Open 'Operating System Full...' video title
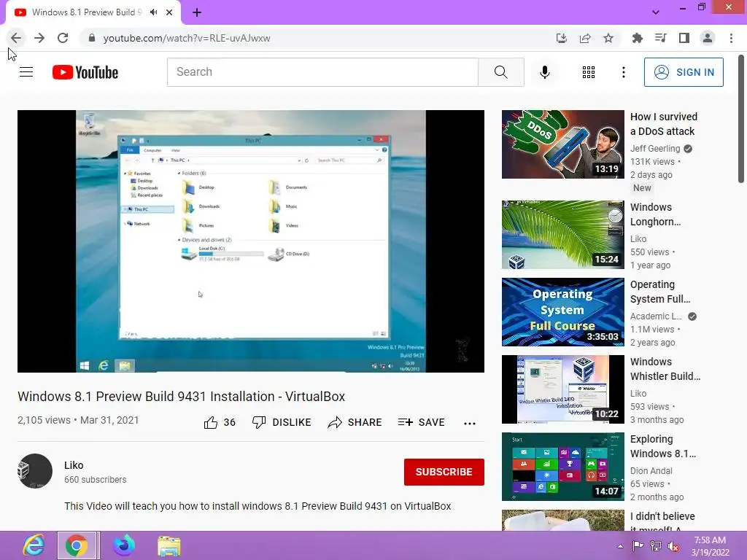 (x=660, y=292)
